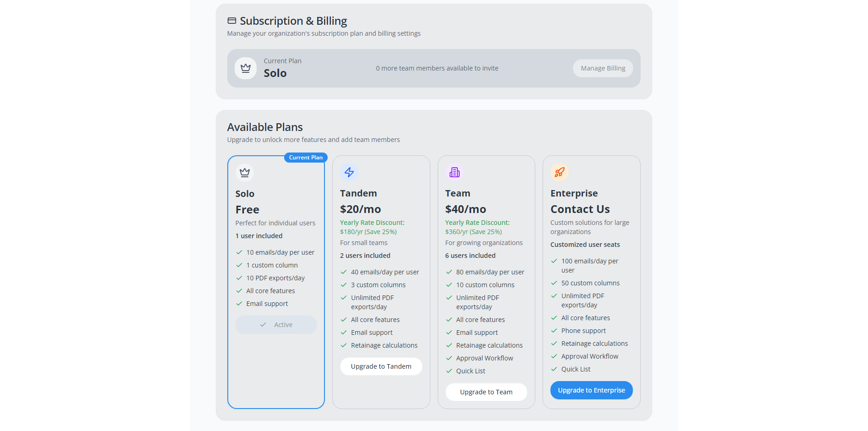Viewport: 868px width, 431px height.
Task: Click the crown icon next to Current Plan Solo
Action: 246,68
